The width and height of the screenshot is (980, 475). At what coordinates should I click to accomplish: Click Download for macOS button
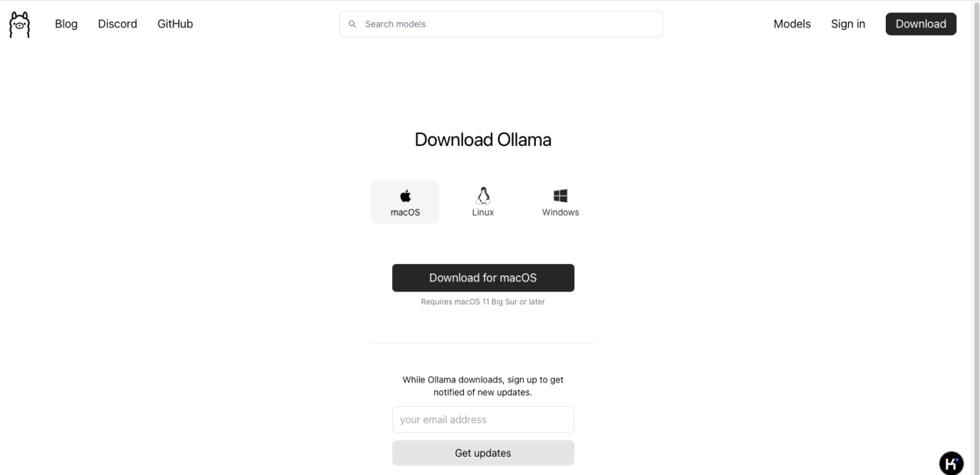(x=483, y=278)
